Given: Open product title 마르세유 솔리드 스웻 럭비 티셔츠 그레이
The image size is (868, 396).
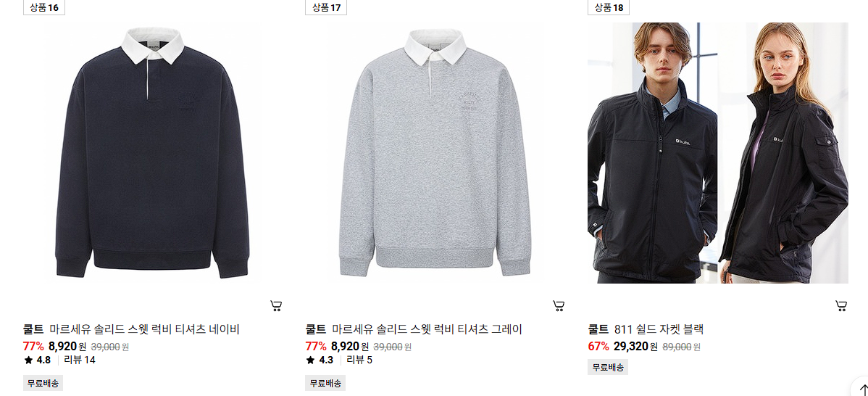Looking at the screenshot, I should click(x=427, y=329).
